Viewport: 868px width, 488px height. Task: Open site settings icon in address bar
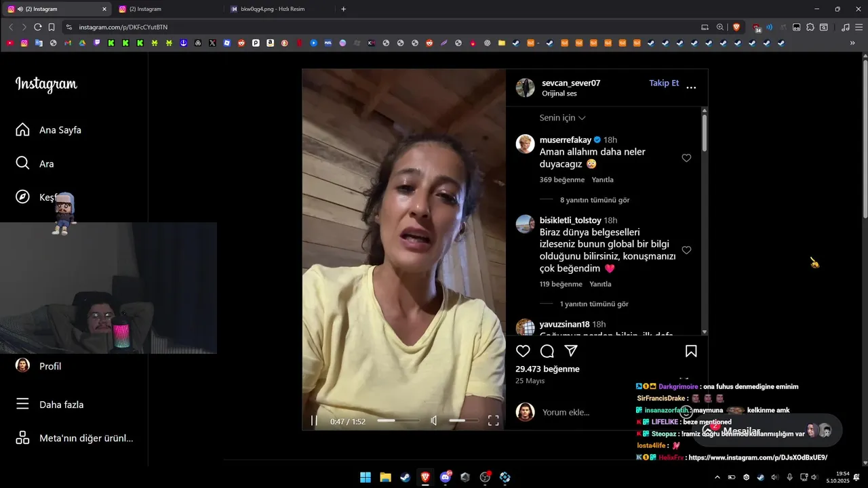click(68, 27)
